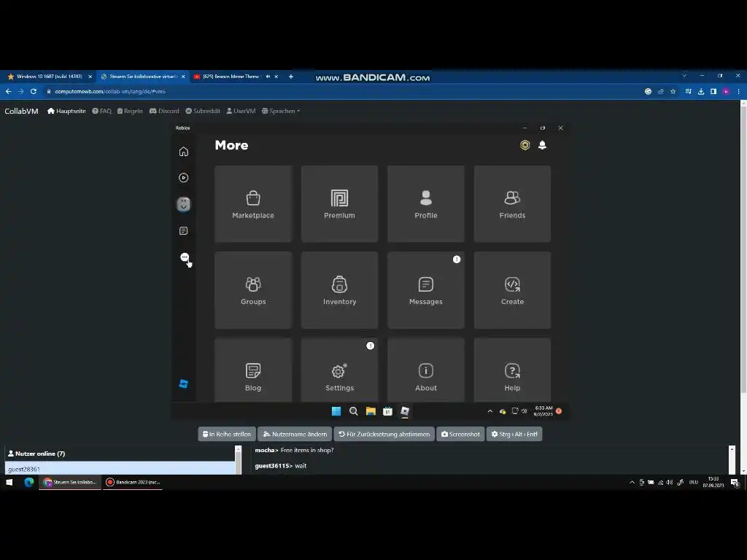This screenshot has width=747, height=560.
Task: Open the About tile
Action: pos(426,370)
